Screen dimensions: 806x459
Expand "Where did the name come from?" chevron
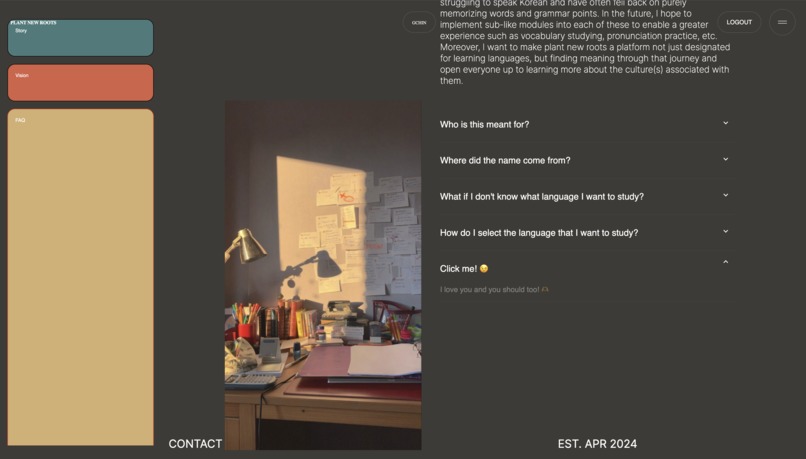(725, 159)
